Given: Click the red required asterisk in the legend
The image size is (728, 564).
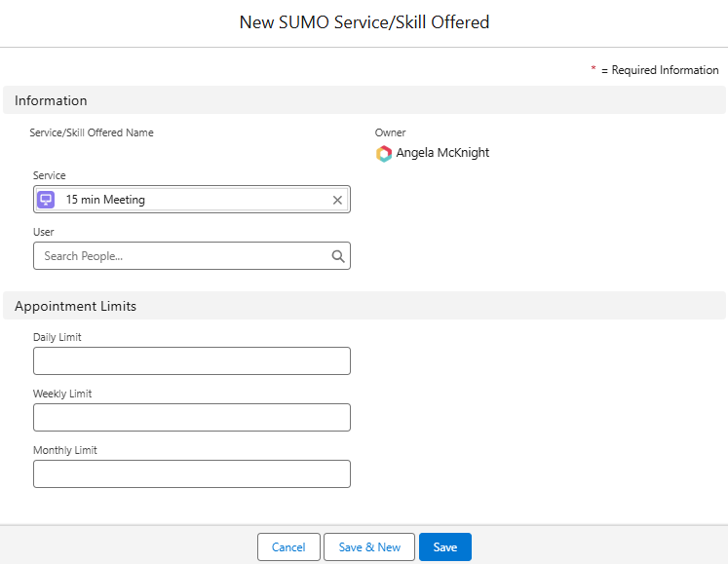Looking at the screenshot, I should [594, 70].
